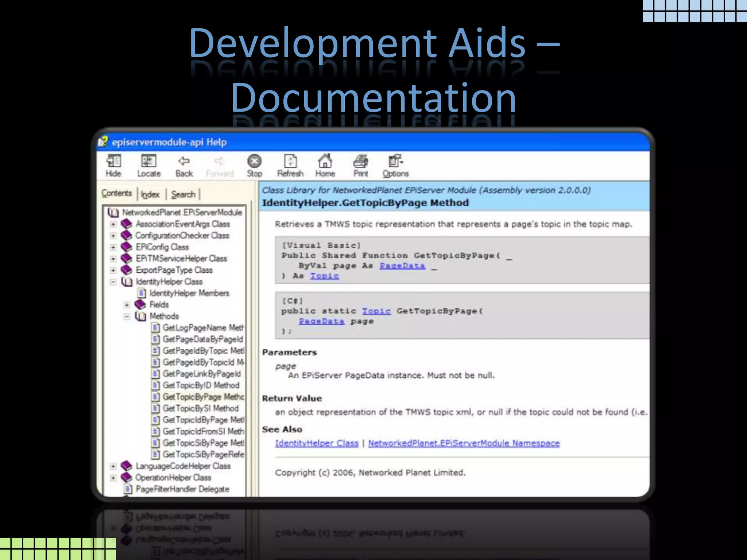Open the NetworkedPlanet.EPiServerModule Namespace link
The image size is (747, 560).
464,443
